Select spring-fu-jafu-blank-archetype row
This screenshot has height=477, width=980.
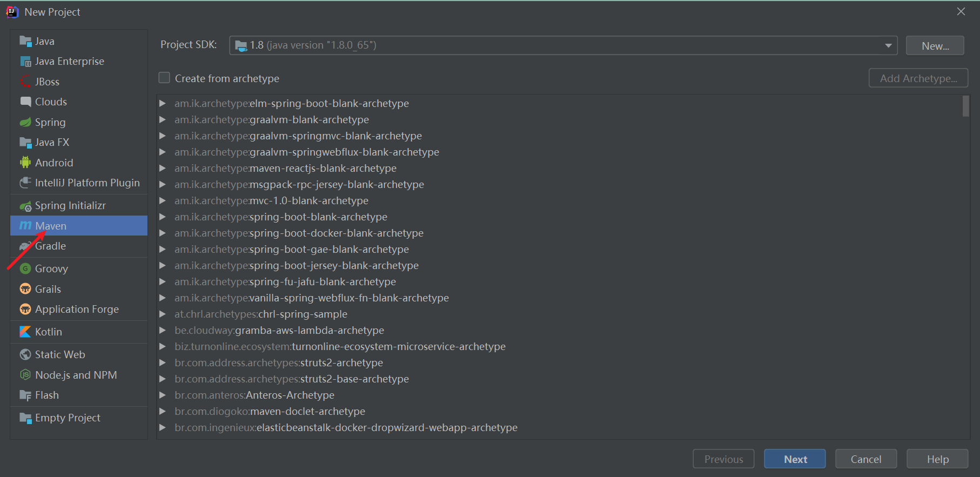[559, 281]
